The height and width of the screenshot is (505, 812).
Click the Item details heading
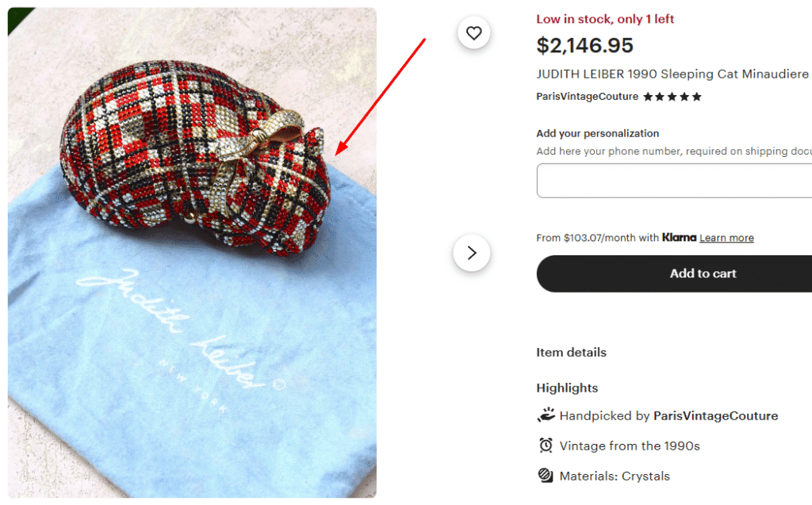tap(571, 353)
